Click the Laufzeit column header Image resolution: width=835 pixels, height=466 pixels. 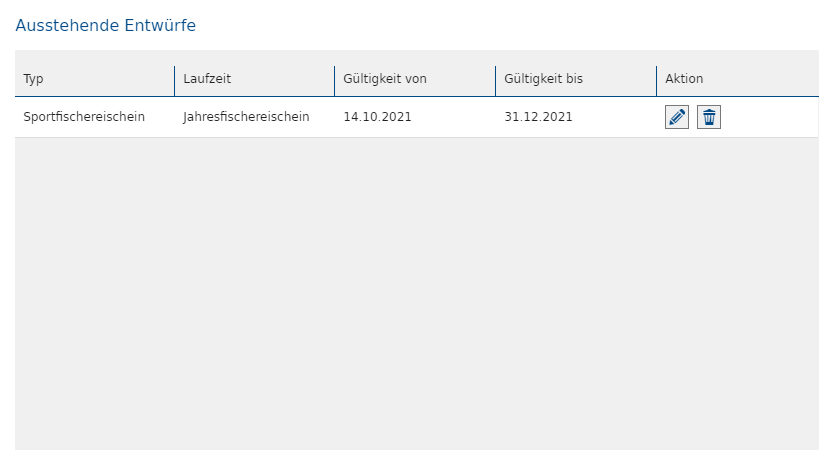pyautogui.click(x=207, y=79)
